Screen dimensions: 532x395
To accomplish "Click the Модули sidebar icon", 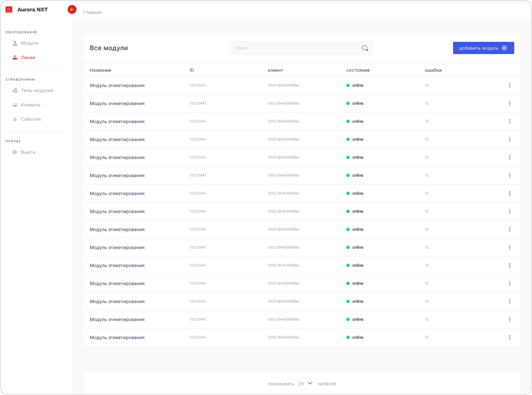I will pyautogui.click(x=15, y=43).
